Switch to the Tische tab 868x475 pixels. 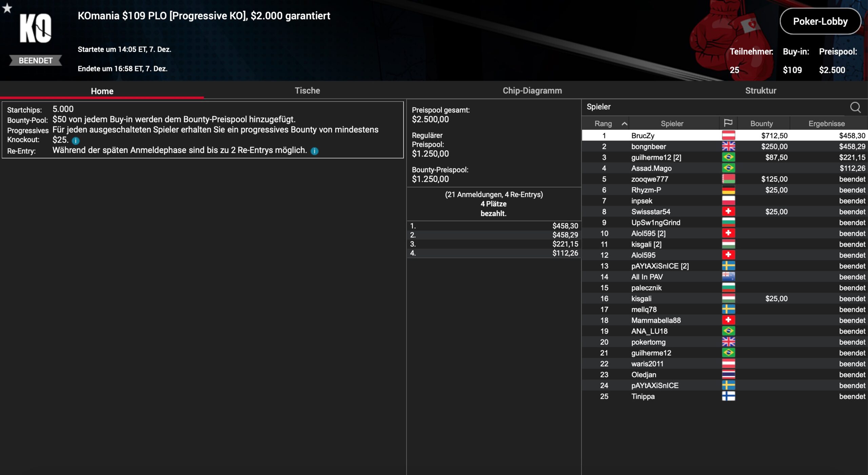point(307,91)
